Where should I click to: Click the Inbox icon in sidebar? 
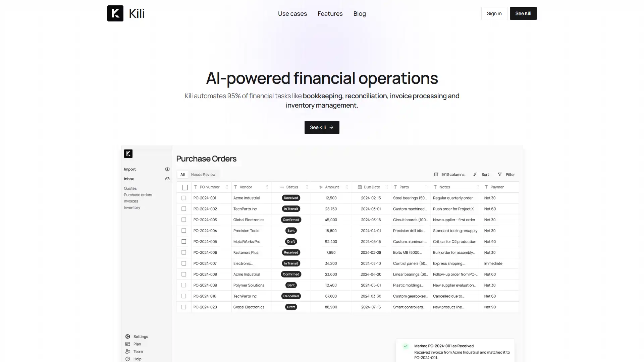tap(168, 179)
